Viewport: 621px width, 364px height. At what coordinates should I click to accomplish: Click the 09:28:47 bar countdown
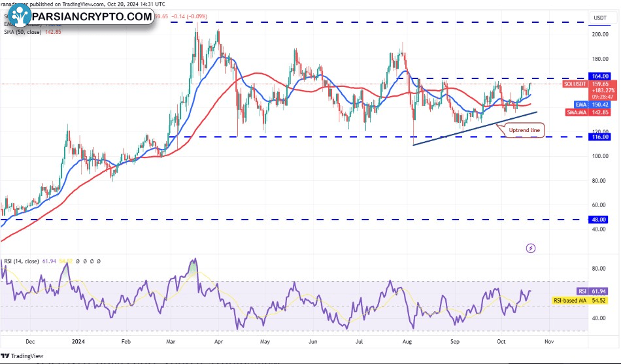coord(603,97)
